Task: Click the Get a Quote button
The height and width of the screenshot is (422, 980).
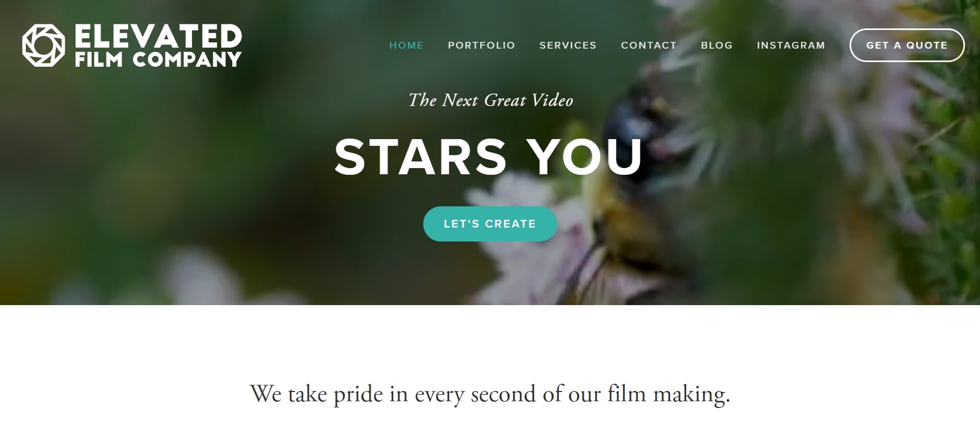Action: click(907, 46)
